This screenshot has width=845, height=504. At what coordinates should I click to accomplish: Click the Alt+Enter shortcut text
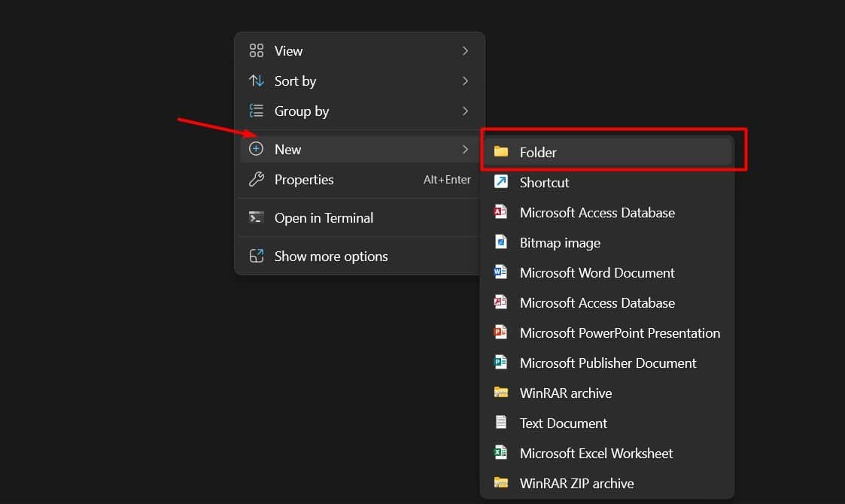447,180
